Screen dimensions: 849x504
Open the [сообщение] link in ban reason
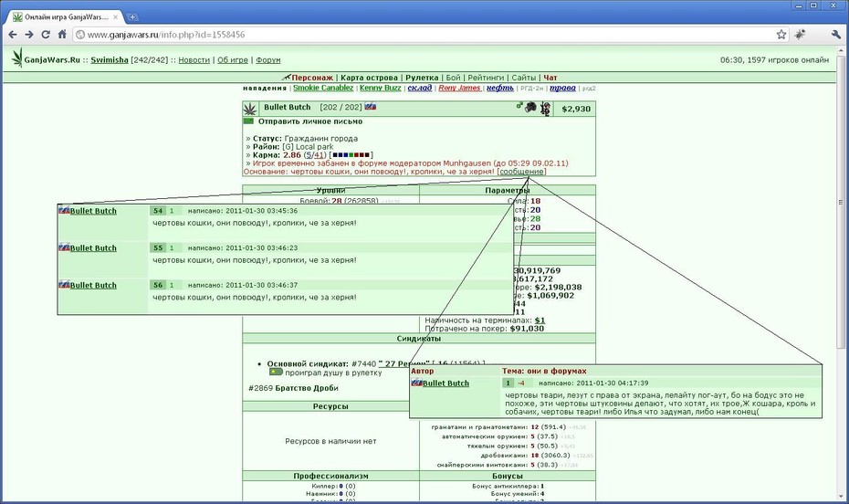(521, 172)
